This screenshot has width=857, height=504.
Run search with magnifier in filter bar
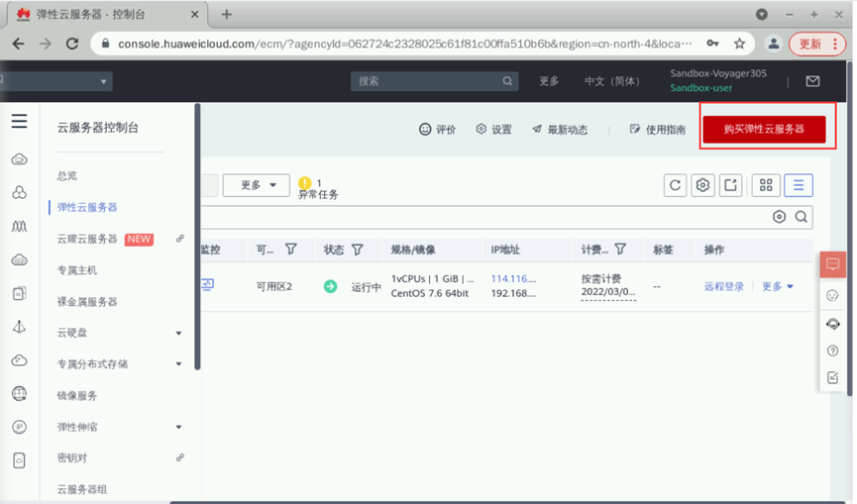pos(802,217)
